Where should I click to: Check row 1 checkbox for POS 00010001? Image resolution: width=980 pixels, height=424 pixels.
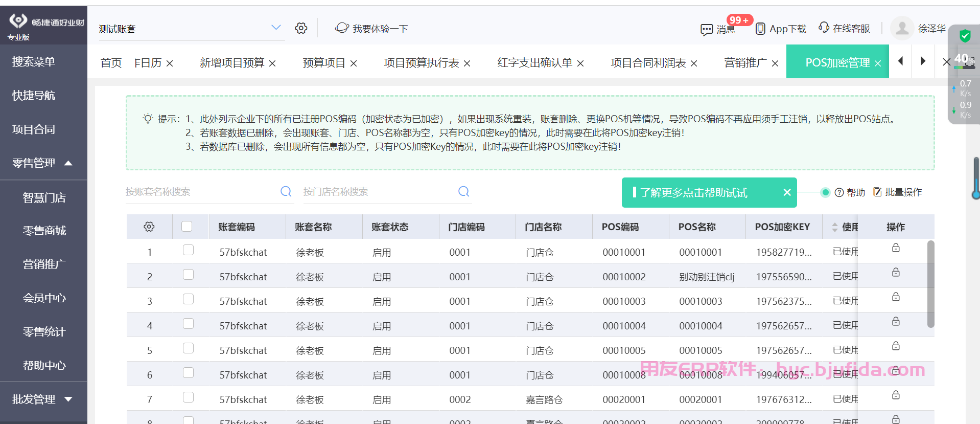point(189,250)
